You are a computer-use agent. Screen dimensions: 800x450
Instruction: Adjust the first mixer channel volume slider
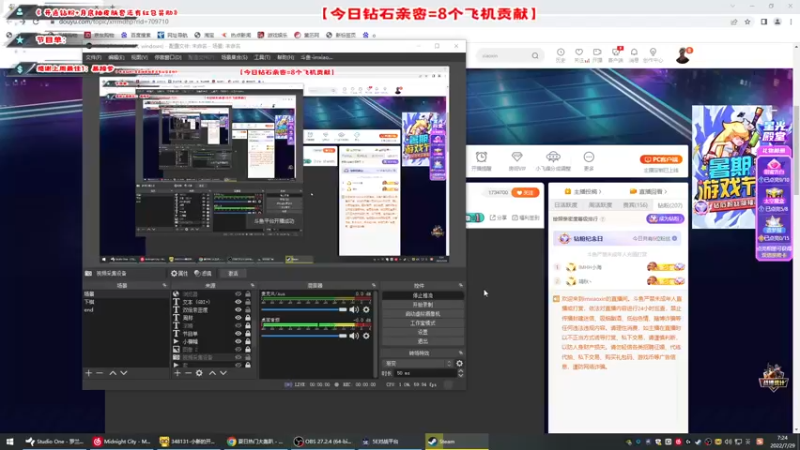click(x=304, y=310)
